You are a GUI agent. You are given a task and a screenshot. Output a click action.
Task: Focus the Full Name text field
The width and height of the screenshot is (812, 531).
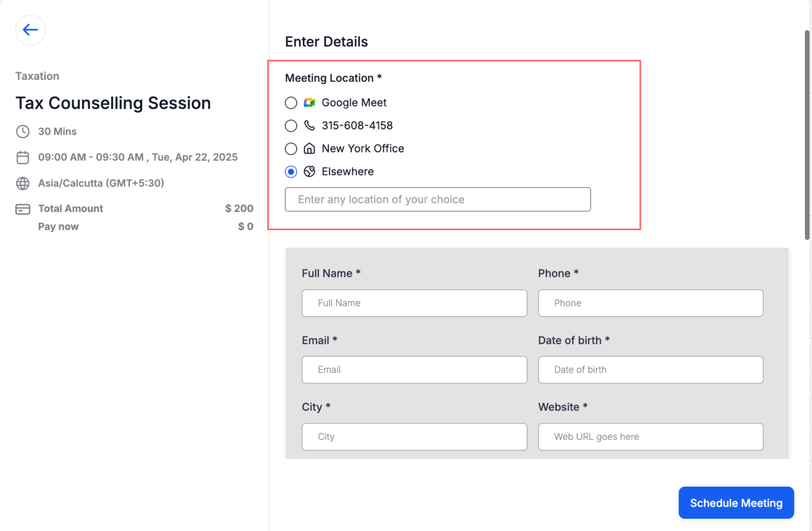pyautogui.click(x=414, y=303)
